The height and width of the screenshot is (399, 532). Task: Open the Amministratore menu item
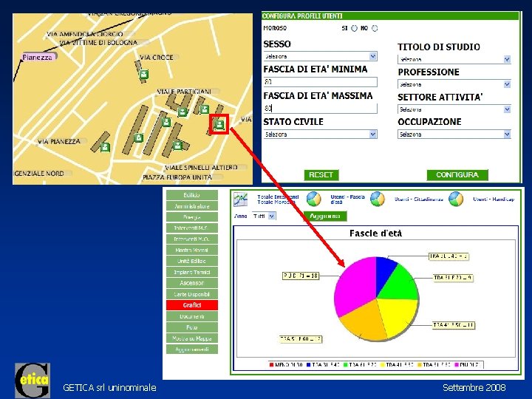[191, 206]
